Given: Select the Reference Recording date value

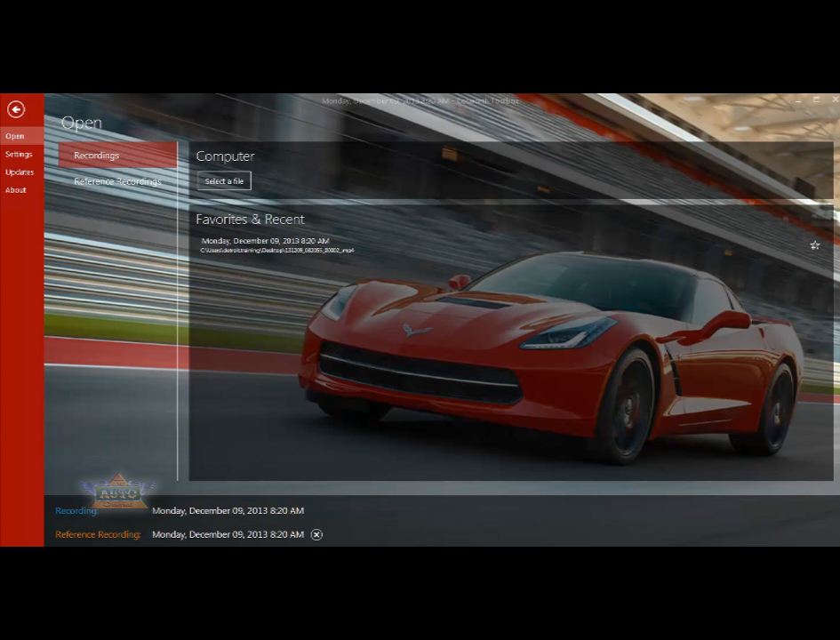Looking at the screenshot, I should (x=228, y=535).
